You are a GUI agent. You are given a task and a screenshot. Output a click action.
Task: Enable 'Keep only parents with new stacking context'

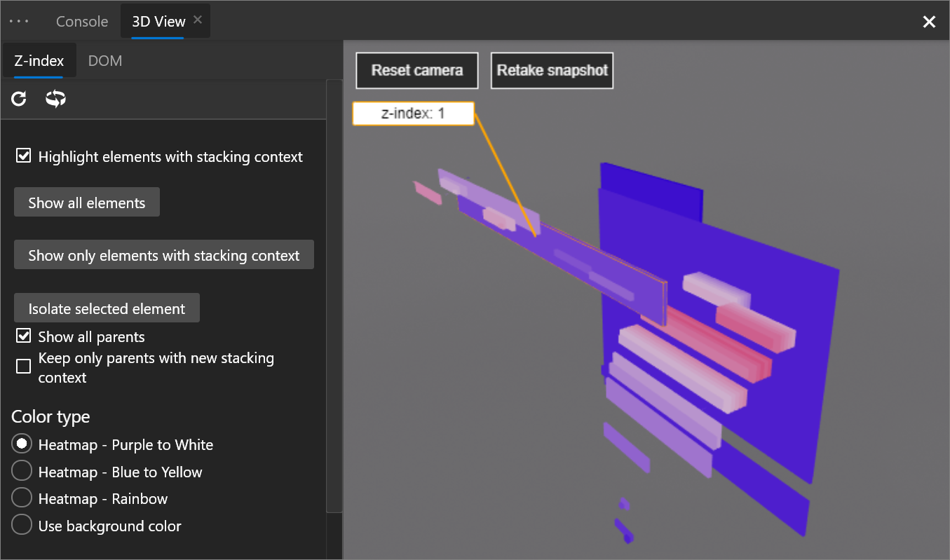[23, 366]
